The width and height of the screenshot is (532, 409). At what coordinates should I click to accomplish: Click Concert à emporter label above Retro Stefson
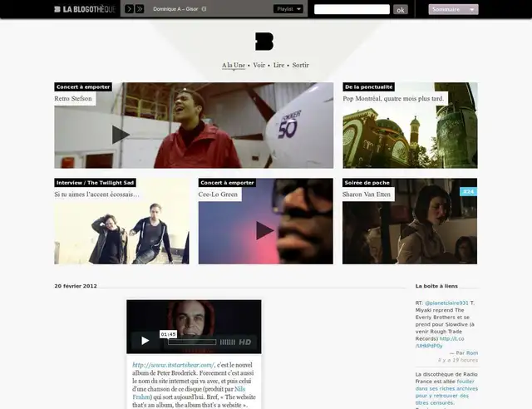tap(83, 87)
